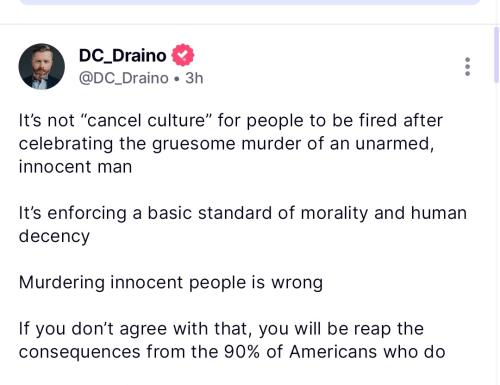Click the quoted phrase "cancel culture"

[147, 120]
